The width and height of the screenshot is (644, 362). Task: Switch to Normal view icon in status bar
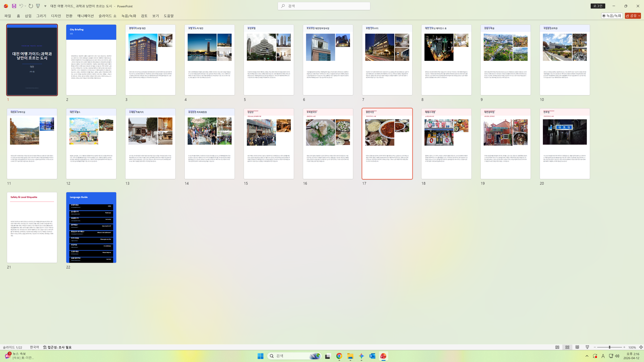click(x=557, y=347)
